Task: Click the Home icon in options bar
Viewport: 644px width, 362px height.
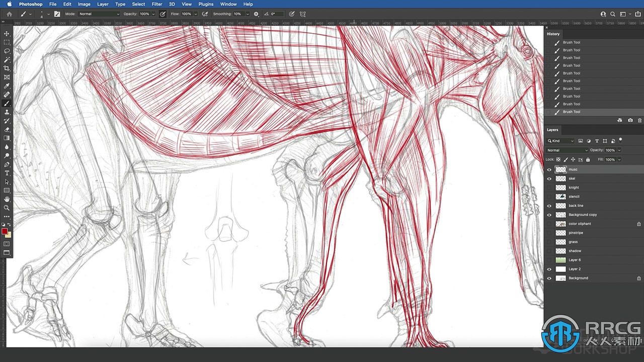Action: [x=9, y=14]
